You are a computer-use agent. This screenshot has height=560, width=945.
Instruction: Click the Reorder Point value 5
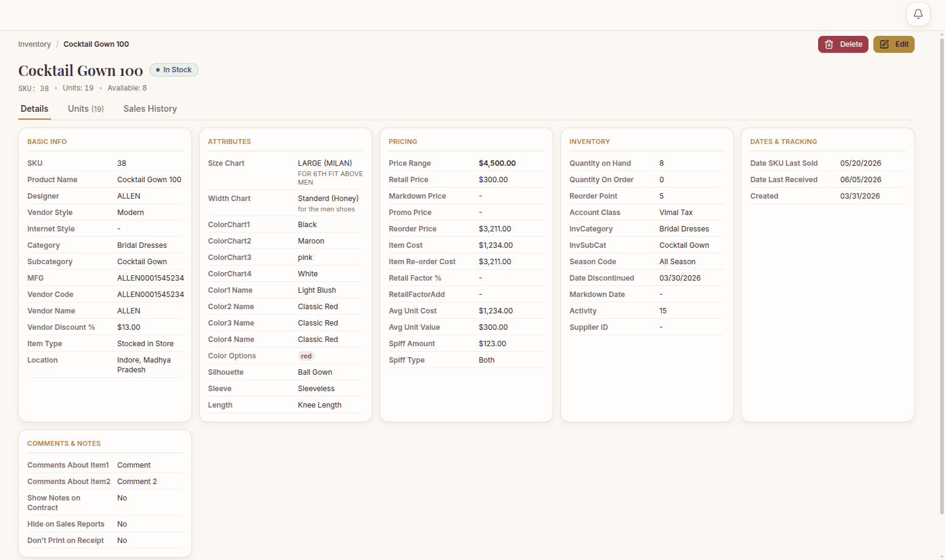click(661, 196)
